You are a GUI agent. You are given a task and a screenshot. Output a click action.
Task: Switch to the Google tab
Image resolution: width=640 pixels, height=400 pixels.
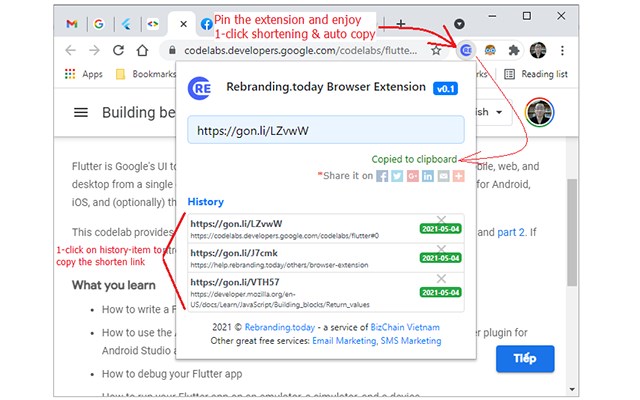point(99,24)
